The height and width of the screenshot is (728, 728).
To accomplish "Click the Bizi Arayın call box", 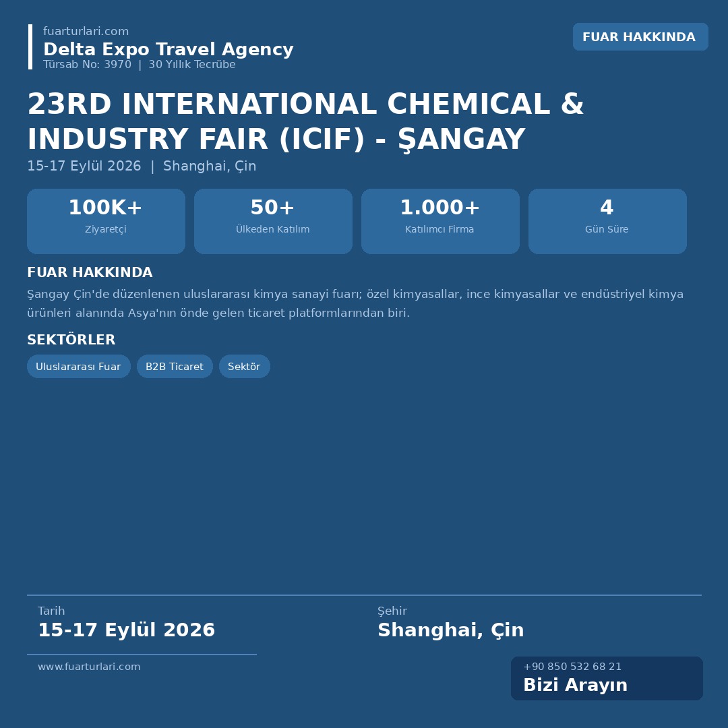I will tap(607, 678).
